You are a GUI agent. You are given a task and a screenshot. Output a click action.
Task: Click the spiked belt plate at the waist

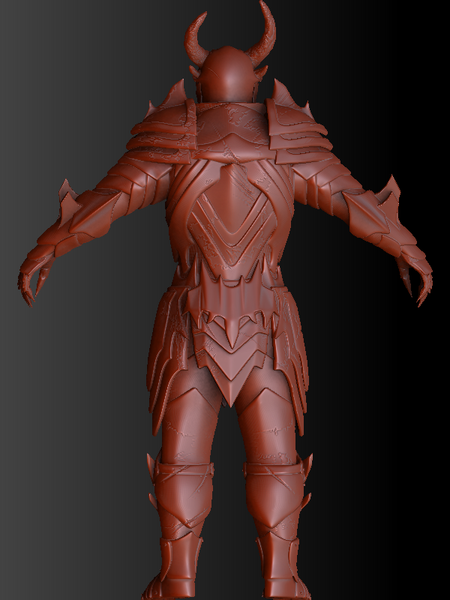coord(231,298)
